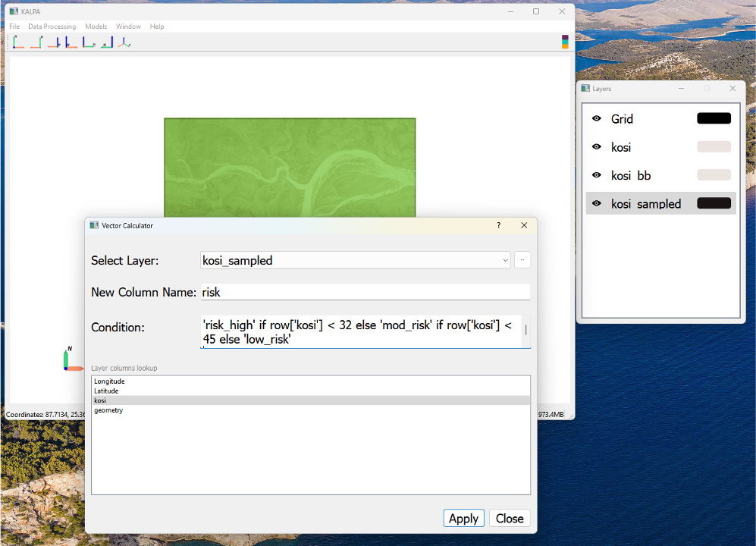
Task: Select view icon with green axis left and blue vertical axis
Action: 107,42
